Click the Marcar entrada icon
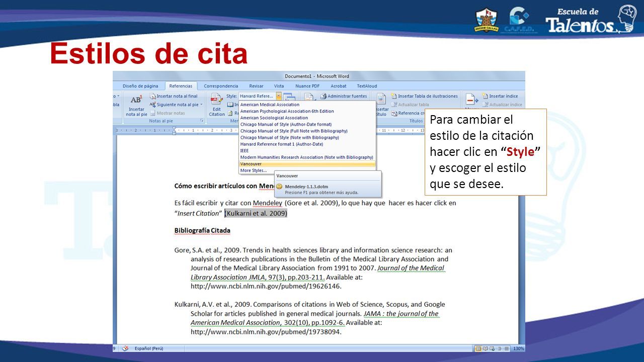This screenshot has width=644, height=362. coord(471,100)
